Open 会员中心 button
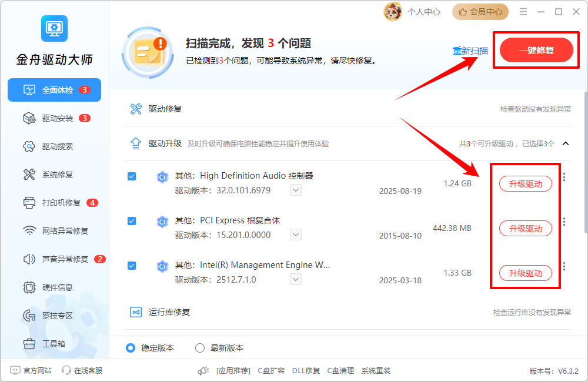This screenshot has height=382, width=588. (x=480, y=12)
